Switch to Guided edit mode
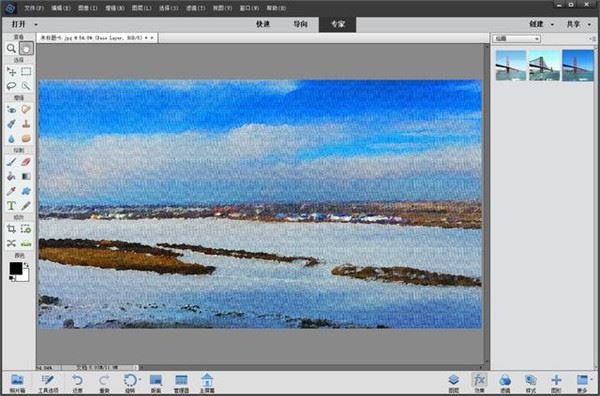The height and width of the screenshot is (396, 600). (300, 24)
